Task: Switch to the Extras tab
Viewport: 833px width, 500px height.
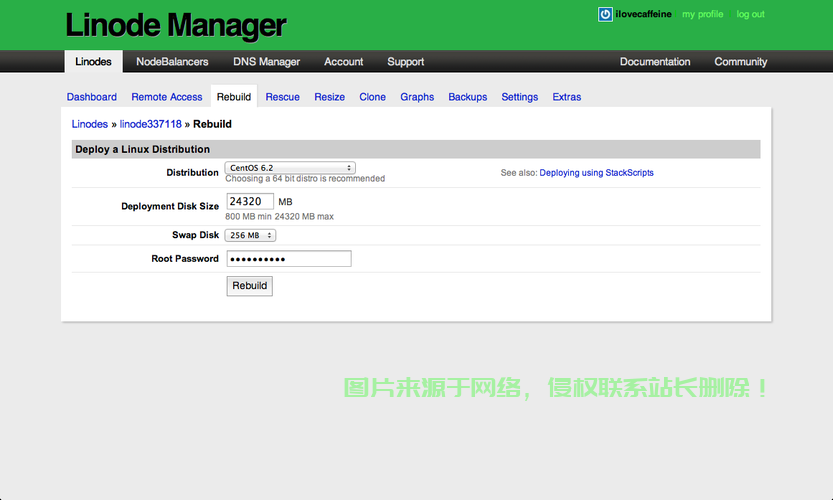Action: click(x=567, y=97)
